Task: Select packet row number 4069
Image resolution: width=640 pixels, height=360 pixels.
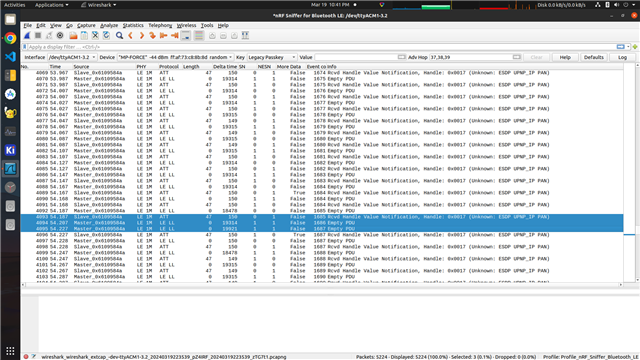Action: pyautogui.click(x=322, y=73)
